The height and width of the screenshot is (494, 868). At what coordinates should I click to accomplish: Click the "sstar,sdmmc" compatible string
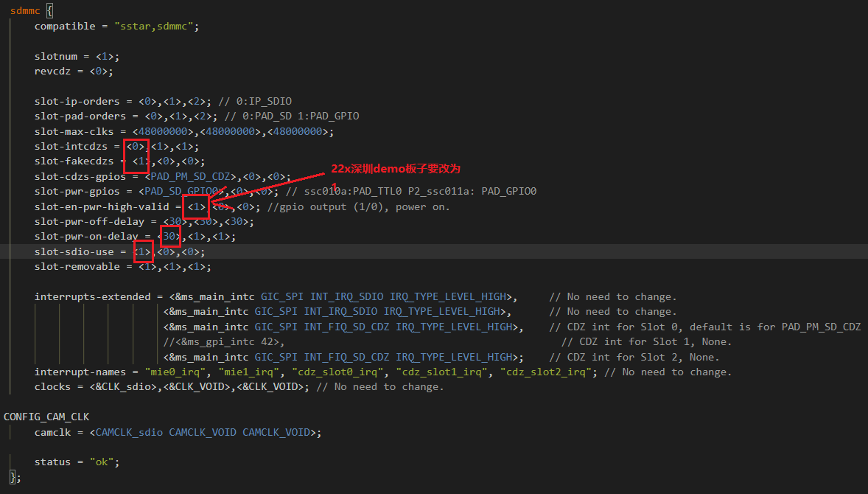pos(156,26)
